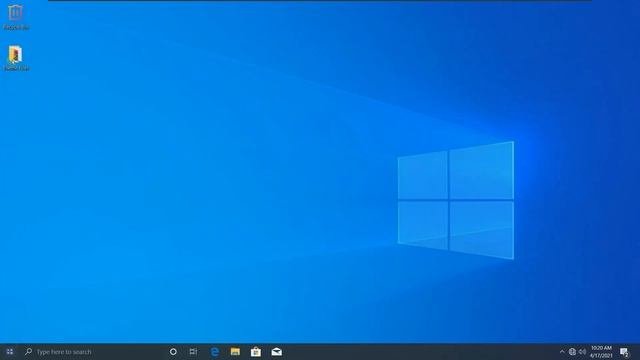Select the folder icon below Recycle Bin

[x=16, y=58]
